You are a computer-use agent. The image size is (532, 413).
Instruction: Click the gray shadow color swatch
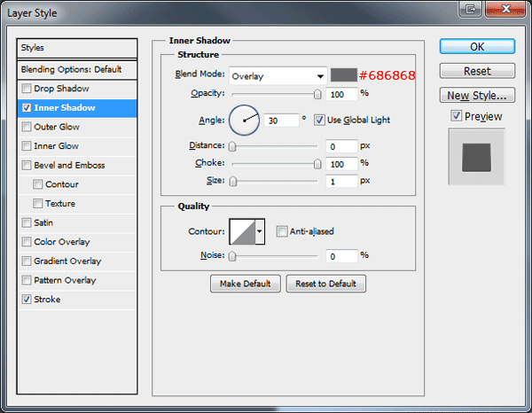(x=344, y=75)
